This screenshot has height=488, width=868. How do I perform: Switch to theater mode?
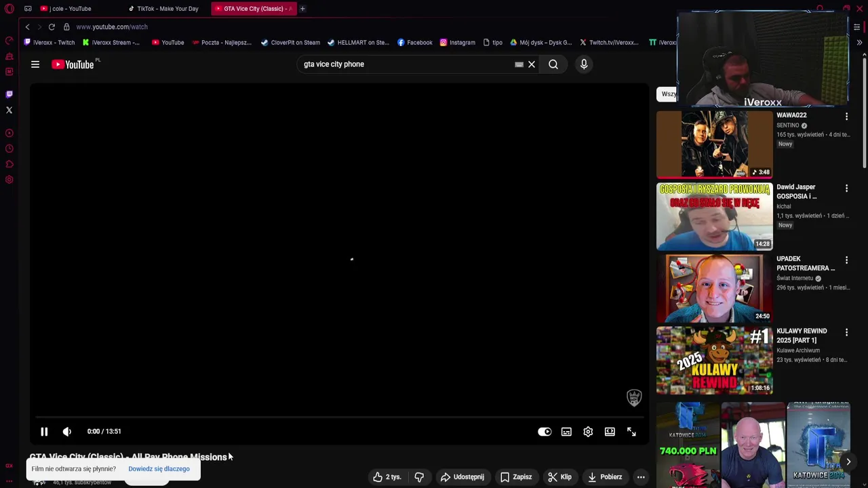[x=610, y=432]
